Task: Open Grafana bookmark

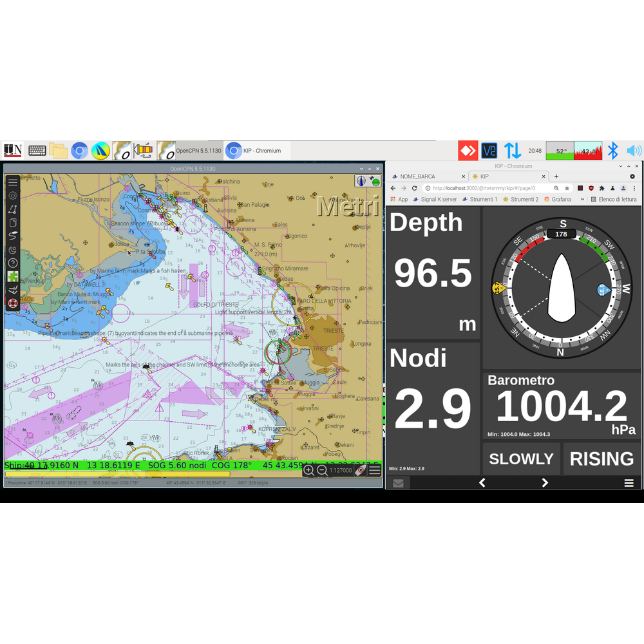Action: tap(557, 199)
